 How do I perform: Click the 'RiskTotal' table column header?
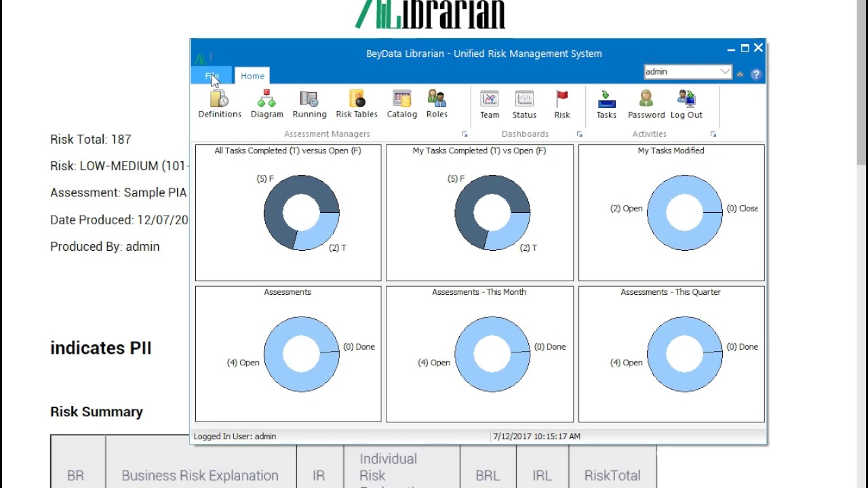612,476
